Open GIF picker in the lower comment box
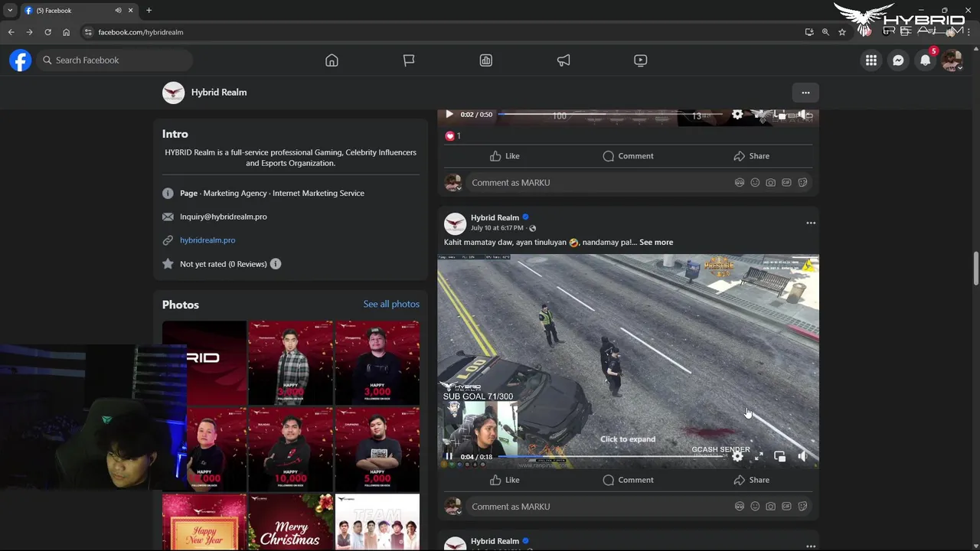The height and width of the screenshot is (551, 980). (x=786, y=507)
